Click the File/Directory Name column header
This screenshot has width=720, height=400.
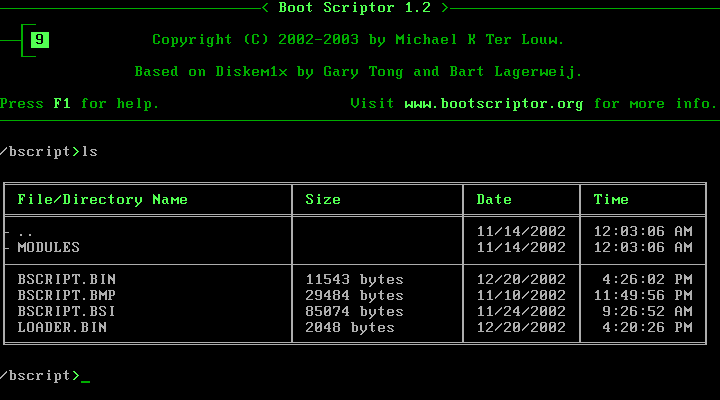coord(102,200)
